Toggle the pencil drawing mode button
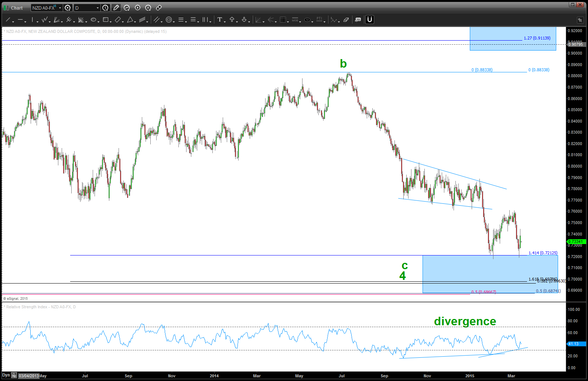Image resolution: width=588 pixels, height=381 pixels. [116, 8]
